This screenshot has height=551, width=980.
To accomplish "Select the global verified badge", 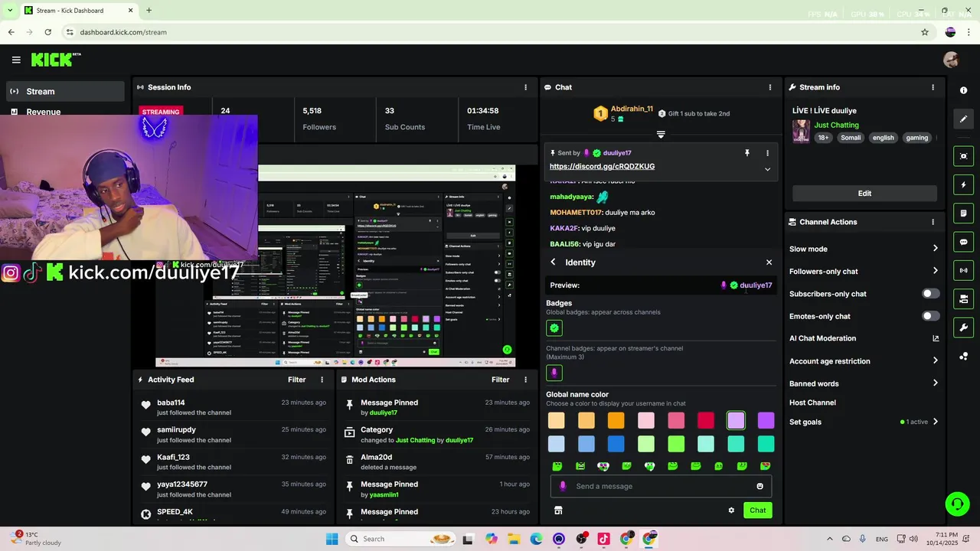I will pyautogui.click(x=554, y=328).
